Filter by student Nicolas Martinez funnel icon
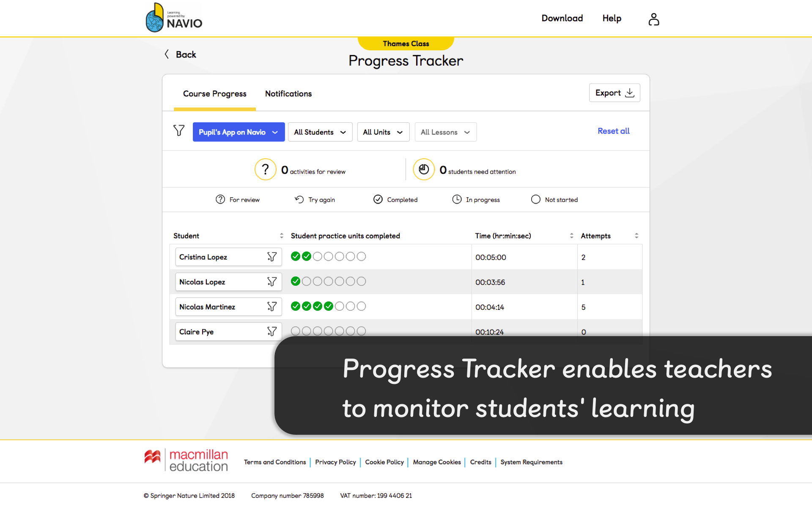 pos(272,306)
